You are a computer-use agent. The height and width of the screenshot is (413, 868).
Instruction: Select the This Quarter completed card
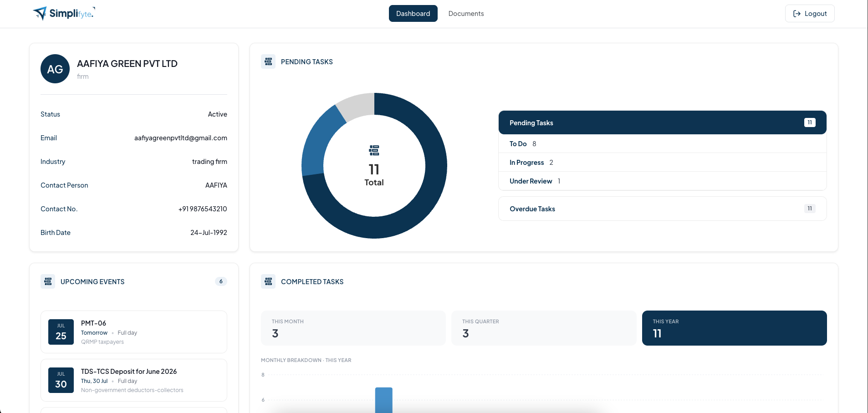click(544, 328)
